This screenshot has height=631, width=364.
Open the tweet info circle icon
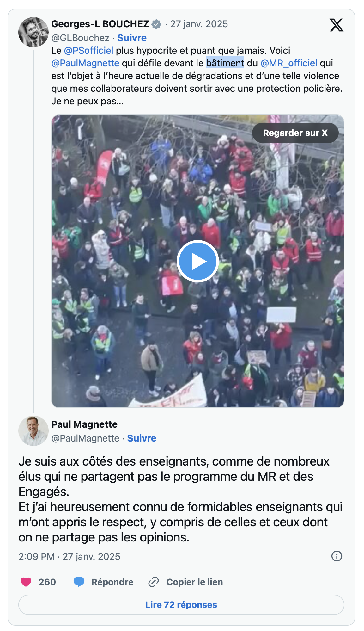coord(337,556)
